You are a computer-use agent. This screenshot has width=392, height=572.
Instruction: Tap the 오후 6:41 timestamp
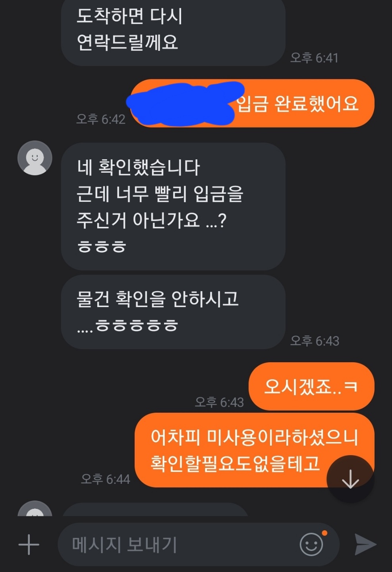click(x=315, y=58)
